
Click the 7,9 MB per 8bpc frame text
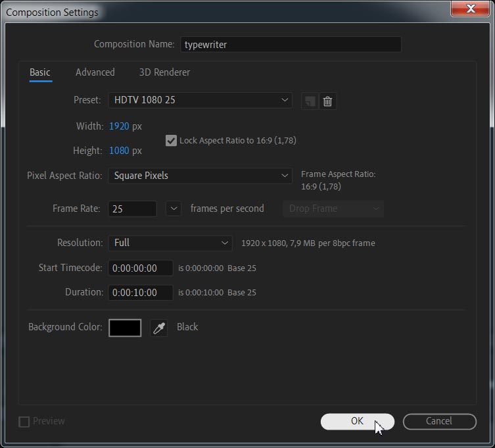[x=333, y=243]
